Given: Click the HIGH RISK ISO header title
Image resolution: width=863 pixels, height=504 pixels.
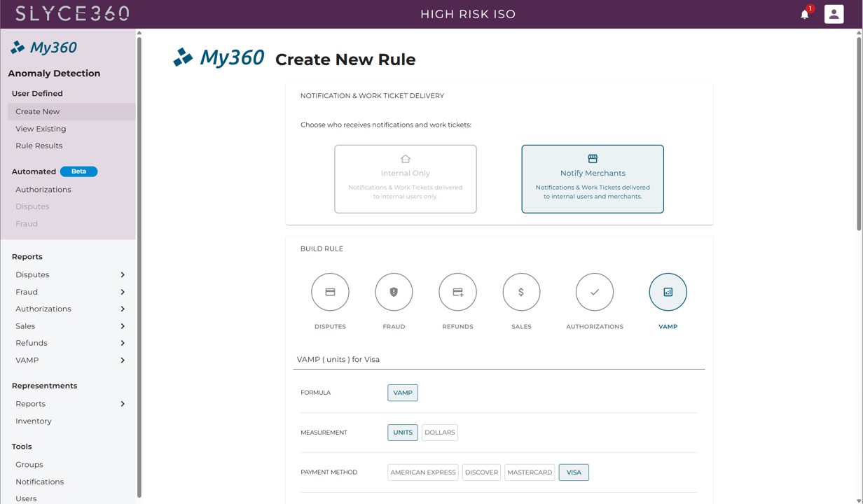Looking at the screenshot, I should (468, 14).
